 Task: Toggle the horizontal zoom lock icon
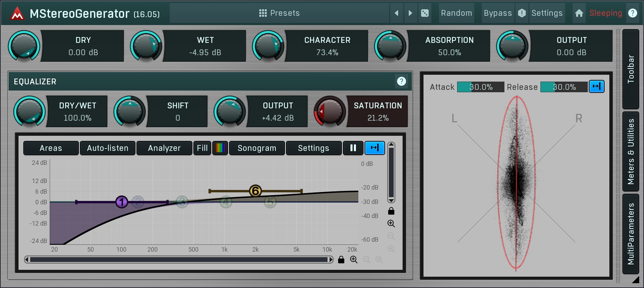pos(341,260)
